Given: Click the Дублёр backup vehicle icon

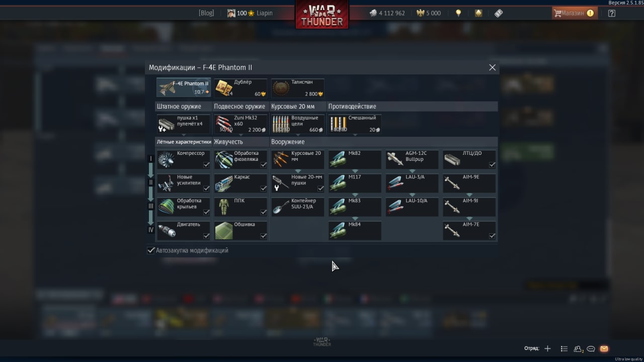Looking at the screenshot, I should (224, 88).
